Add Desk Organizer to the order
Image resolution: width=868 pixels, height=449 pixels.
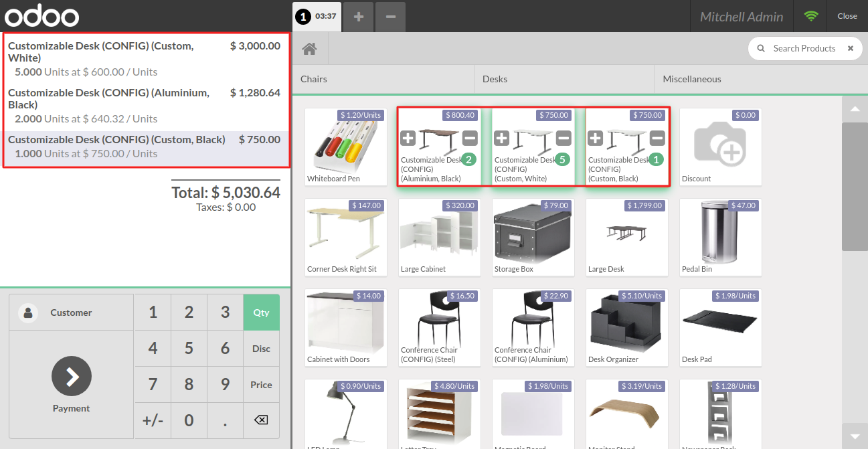[x=627, y=328]
